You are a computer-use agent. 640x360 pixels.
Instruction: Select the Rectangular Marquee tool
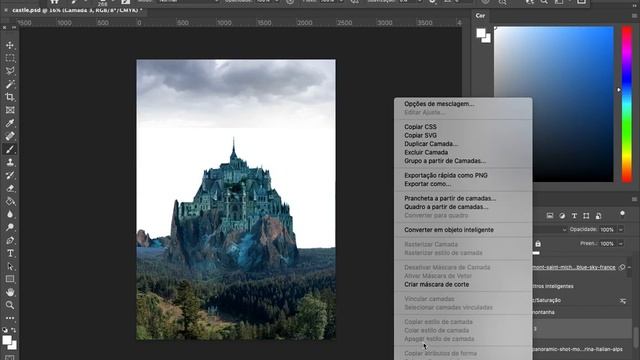pos(10,58)
